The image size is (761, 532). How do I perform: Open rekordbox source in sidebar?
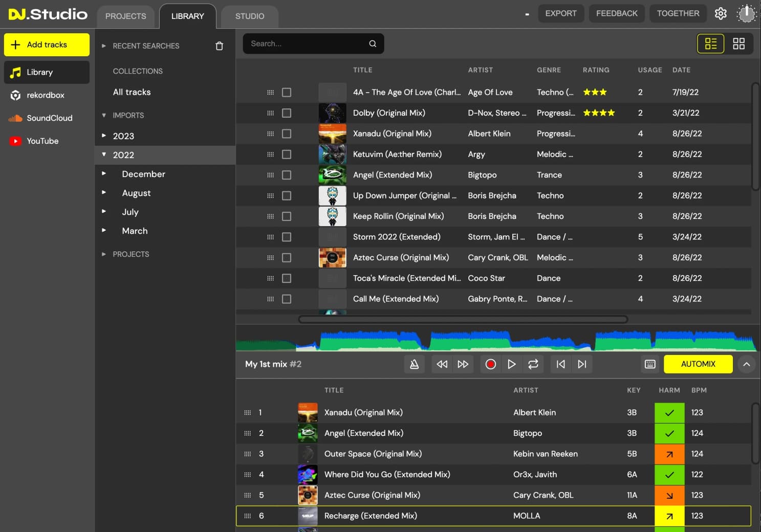pos(47,95)
